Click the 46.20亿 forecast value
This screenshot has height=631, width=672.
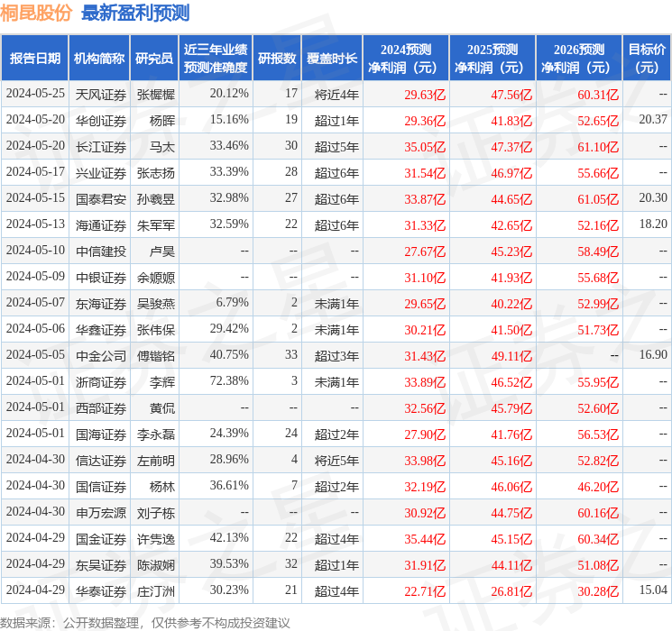point(598,487)
